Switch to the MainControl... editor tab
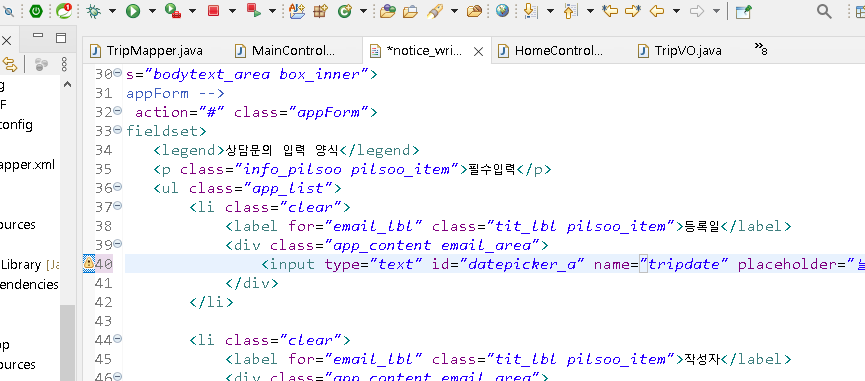This screenshot has width=865, height=381. click(x=286, y=51)
